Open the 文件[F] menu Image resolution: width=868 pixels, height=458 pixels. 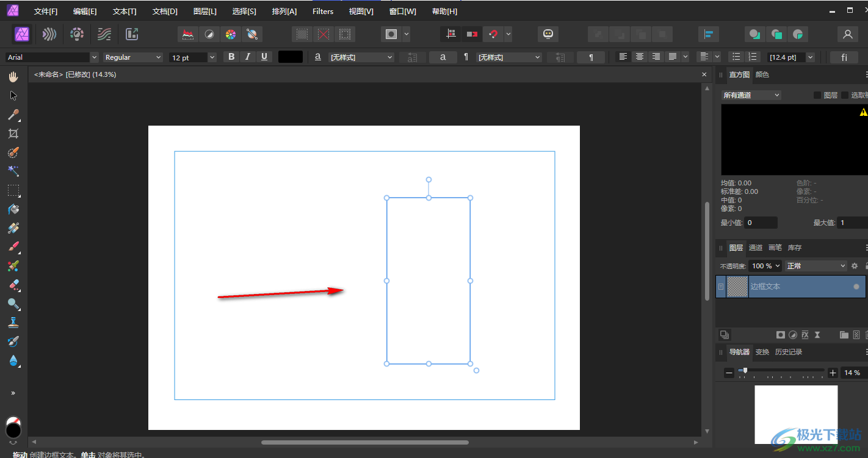point(46,12)
